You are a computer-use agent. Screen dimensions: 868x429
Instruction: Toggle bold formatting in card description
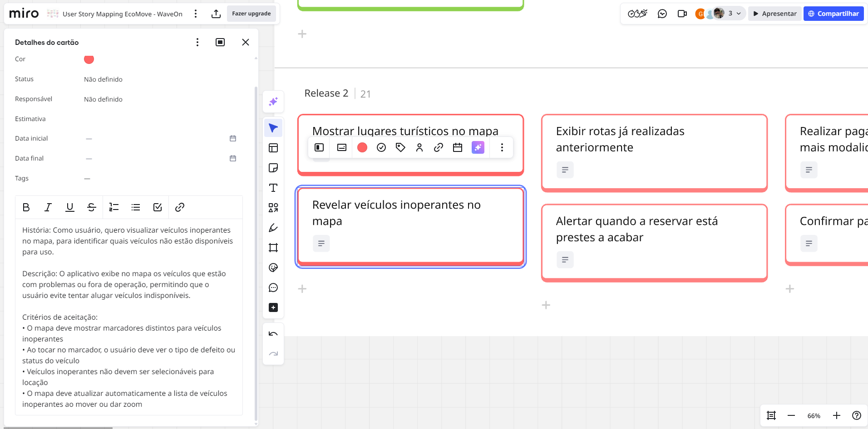click(26, 207)
